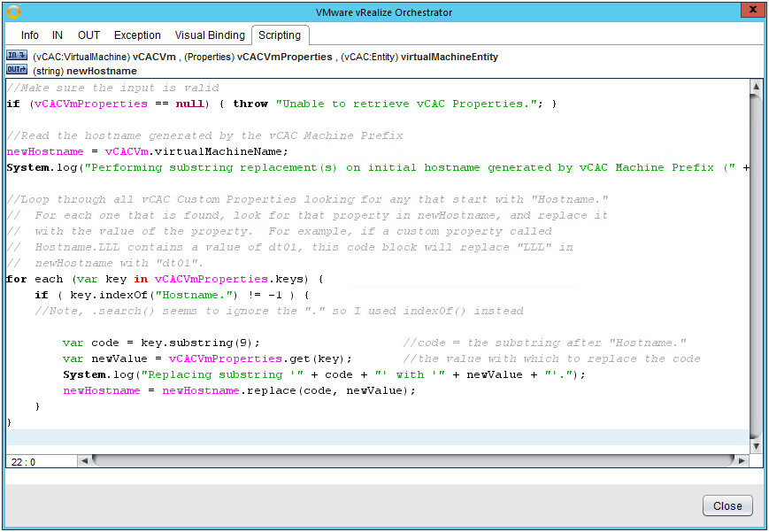The height and width of the screenshot is (532, 769).
Task: Switch to the IN tab
Action: pyautogui.click(x=58, y=35)
